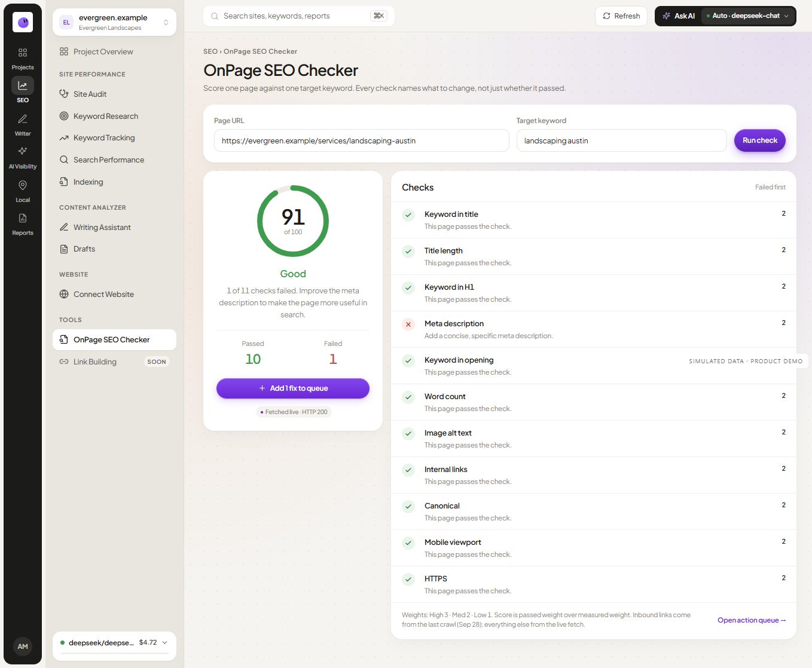
Task: Open the Writer rail icon
Action: click(23, 124)
